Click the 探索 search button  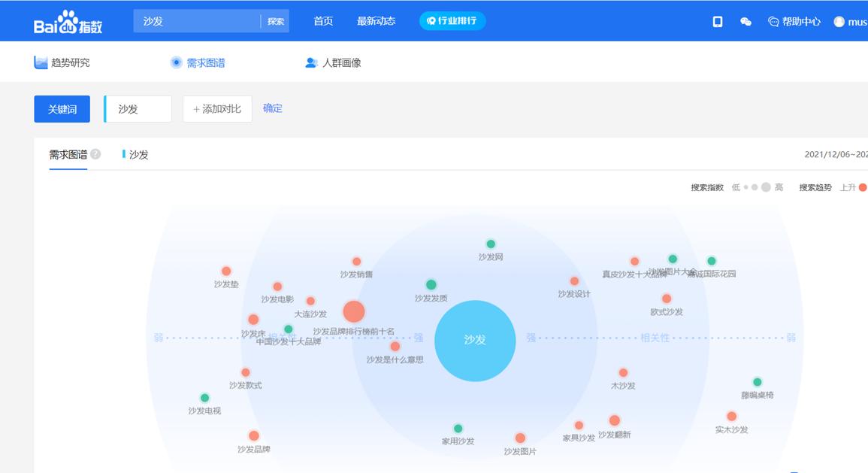click(x=275, y=21)
